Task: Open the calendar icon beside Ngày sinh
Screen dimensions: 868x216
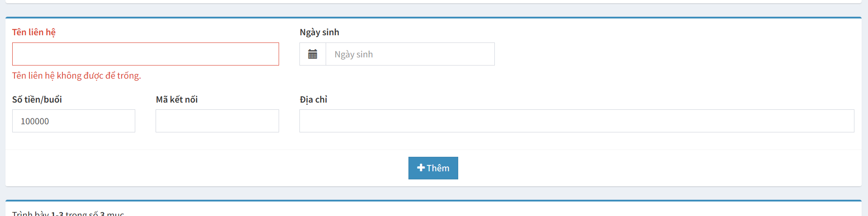Action: pos(313,54)
